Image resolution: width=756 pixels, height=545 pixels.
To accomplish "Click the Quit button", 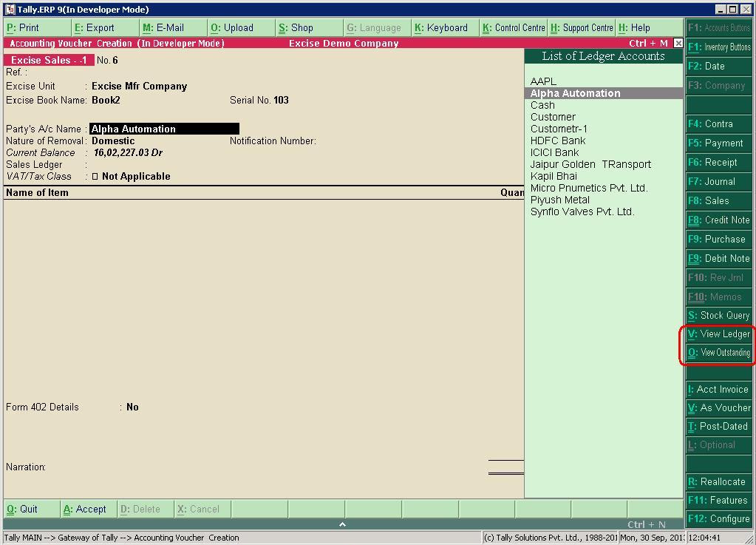I will coord(31,510).
